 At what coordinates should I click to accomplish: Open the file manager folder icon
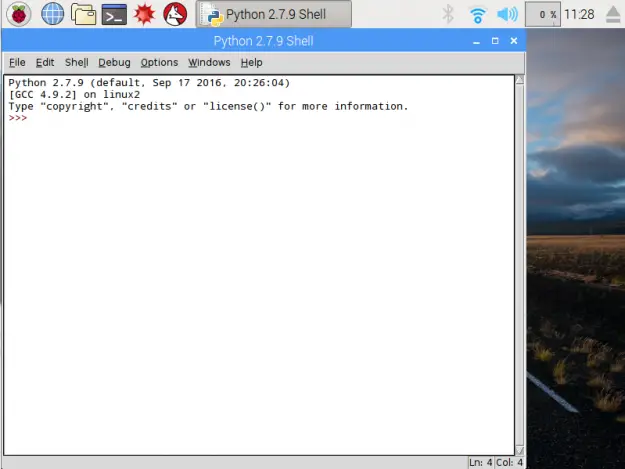83,14
